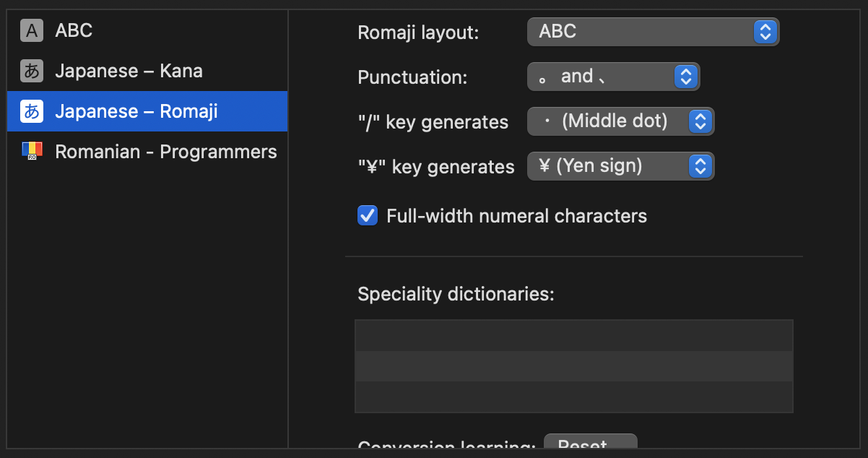Open the Punctuation dropdown menu

[613, 77]
